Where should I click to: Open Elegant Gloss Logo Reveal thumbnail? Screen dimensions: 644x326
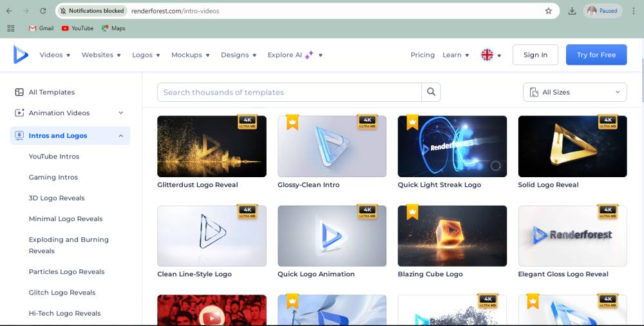573,236
